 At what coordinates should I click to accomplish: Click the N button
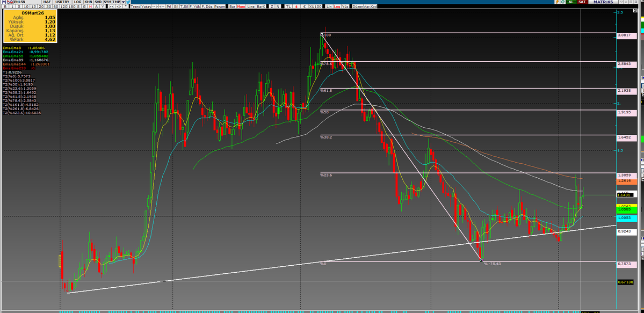point(278,6)
